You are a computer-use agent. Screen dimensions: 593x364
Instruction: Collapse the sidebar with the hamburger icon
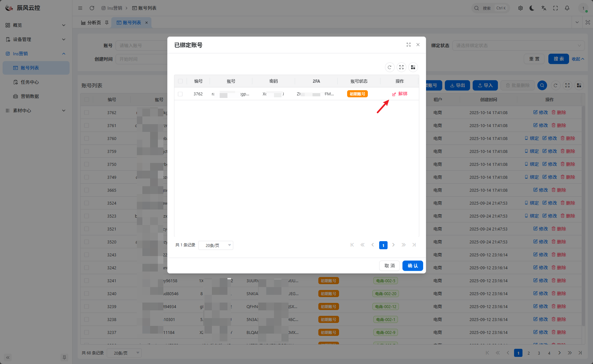coord(80,8)
